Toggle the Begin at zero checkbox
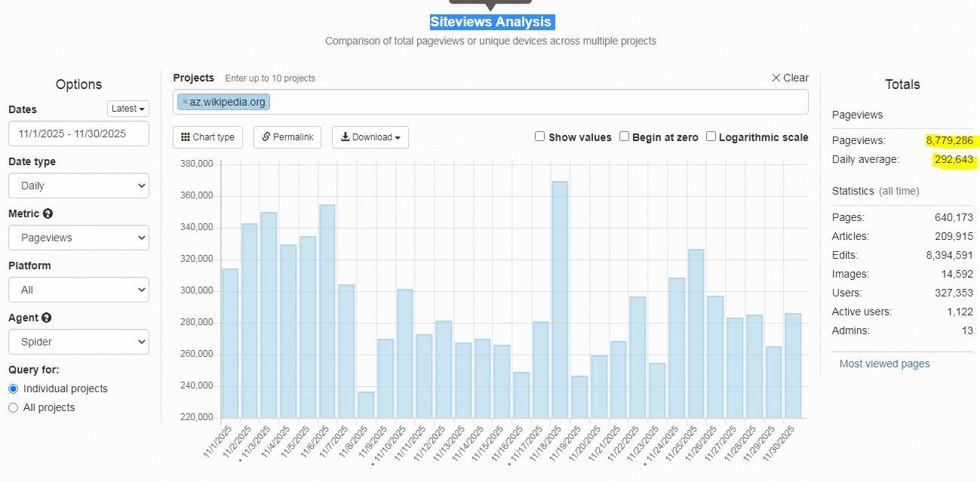The width and height of the screenshot is (980, 482). click(x=624, y=137)
